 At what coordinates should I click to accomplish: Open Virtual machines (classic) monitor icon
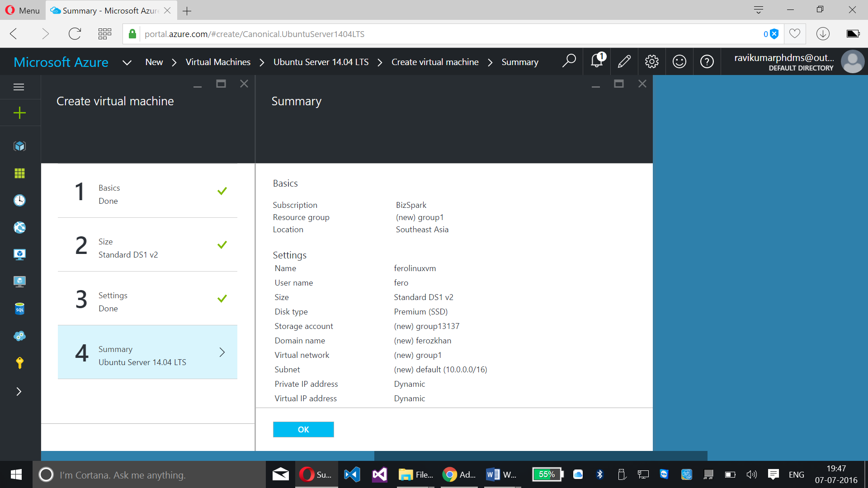[x=19, y=254]
